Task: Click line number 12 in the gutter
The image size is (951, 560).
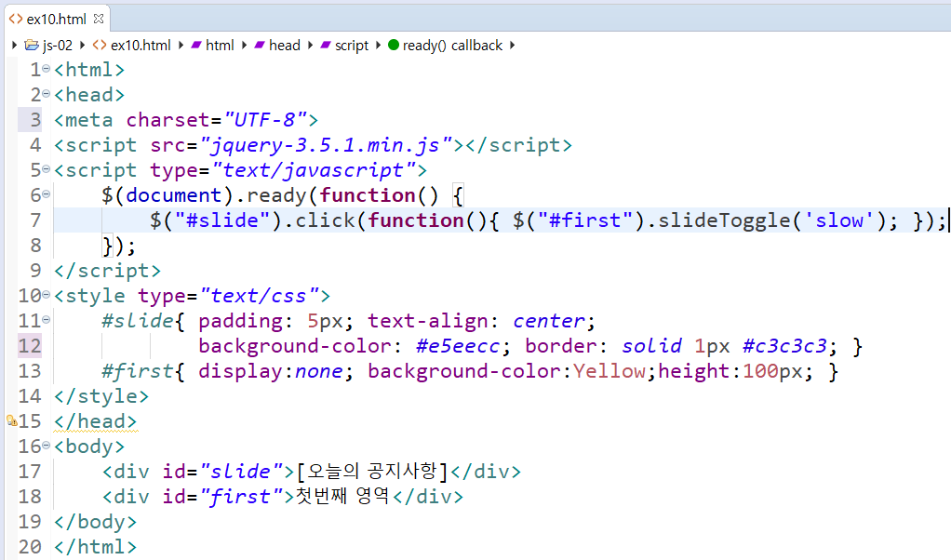Action: coord(30,346)
